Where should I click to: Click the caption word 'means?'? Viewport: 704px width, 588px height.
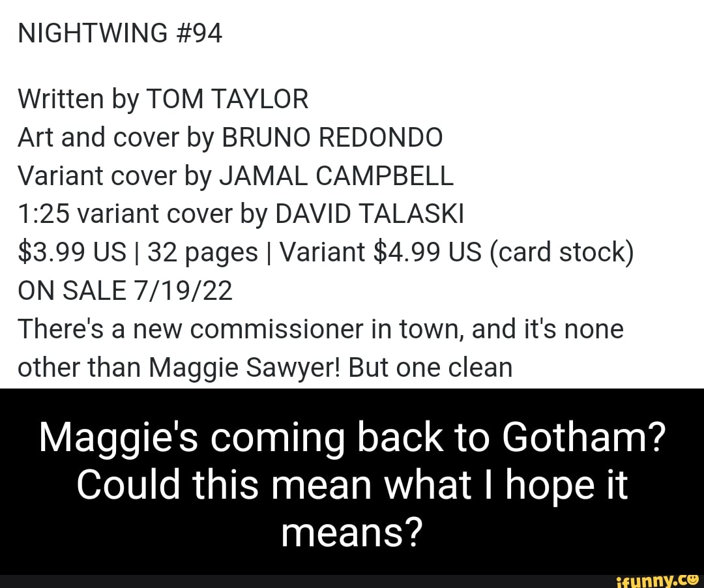[x=352, y=532]
